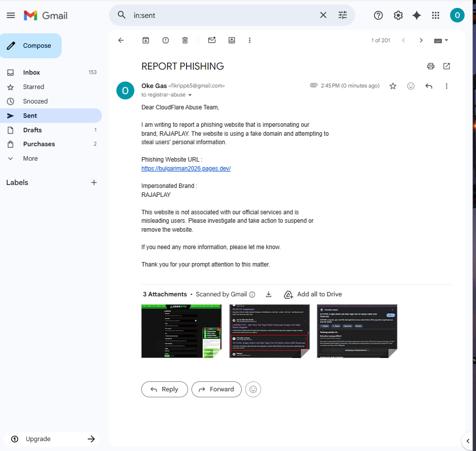The image size is (476, 451).
Task: Click the Gmail logo
Action: [x=46, y=15]
